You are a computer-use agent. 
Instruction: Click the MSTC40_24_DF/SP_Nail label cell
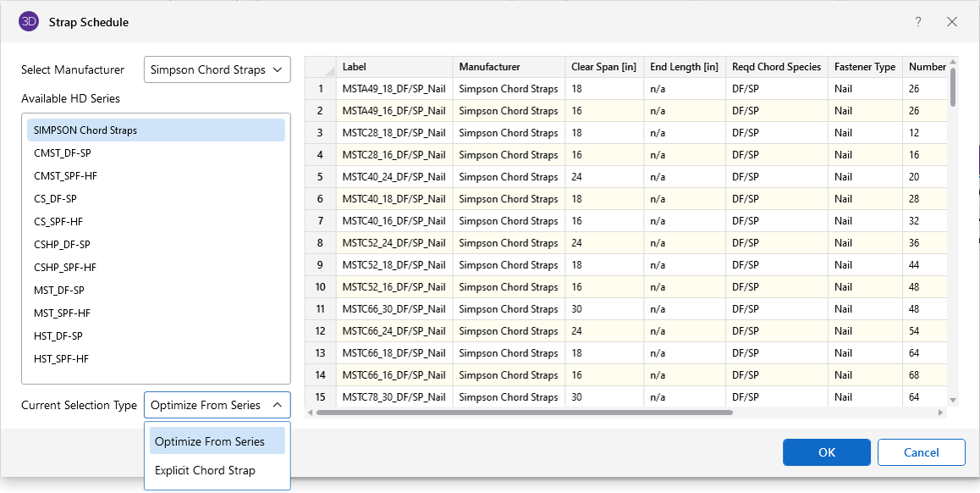tap(394, 177)
